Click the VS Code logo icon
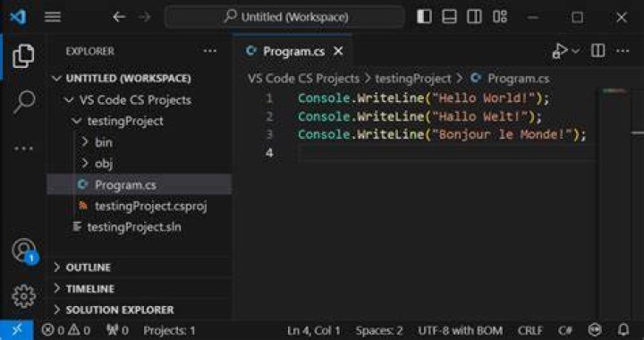This screenshot has width=644, height=340. point(18,17)
